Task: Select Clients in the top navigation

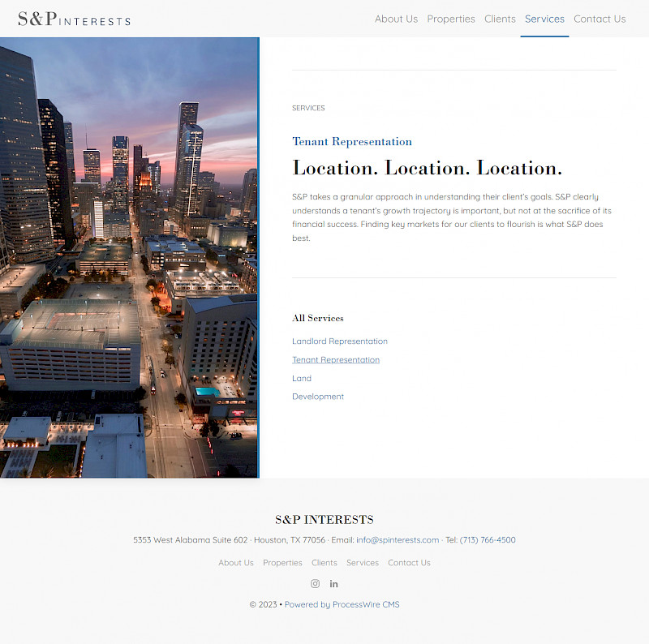Action: 500,19
